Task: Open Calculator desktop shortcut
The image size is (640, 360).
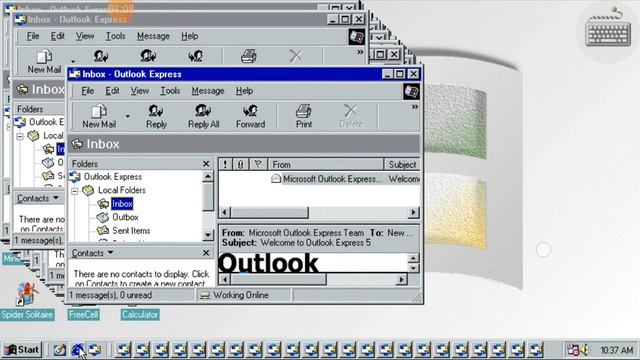Action: [x=140, y=315]
